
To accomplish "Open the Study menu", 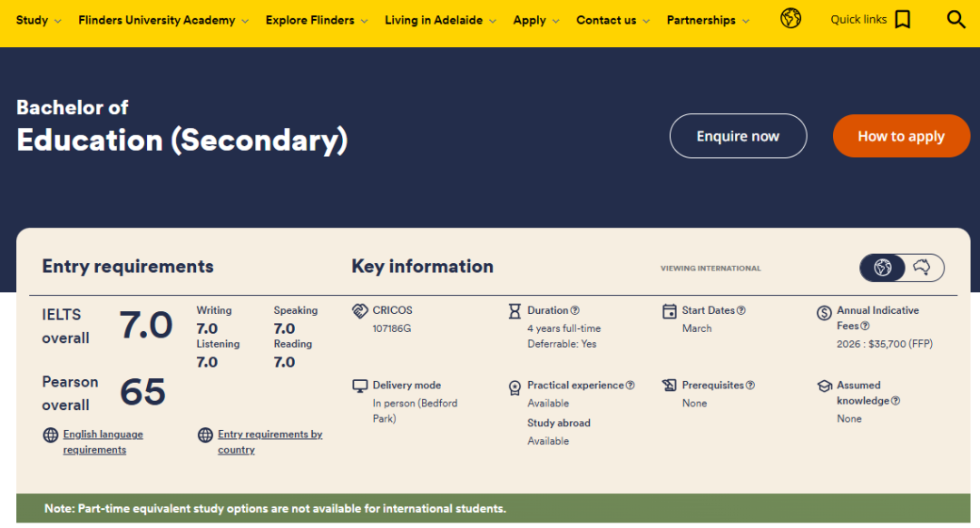I will [x=32, y=20].
